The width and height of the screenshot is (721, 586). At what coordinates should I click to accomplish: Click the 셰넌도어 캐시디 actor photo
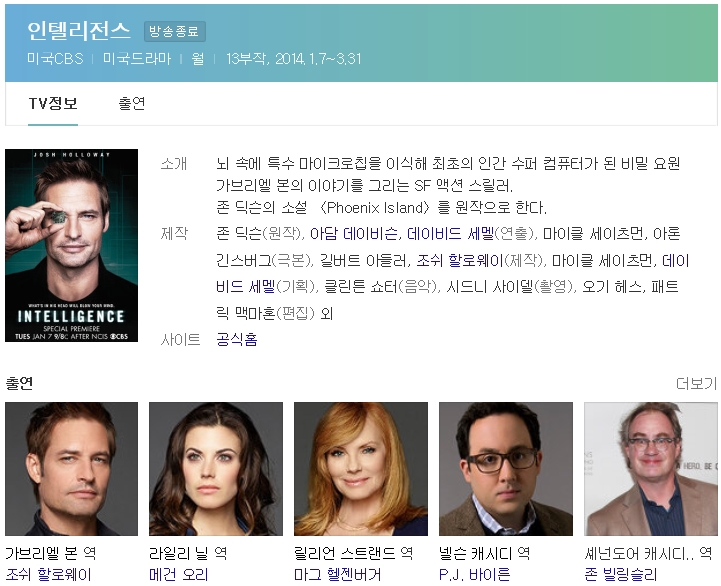651,469
